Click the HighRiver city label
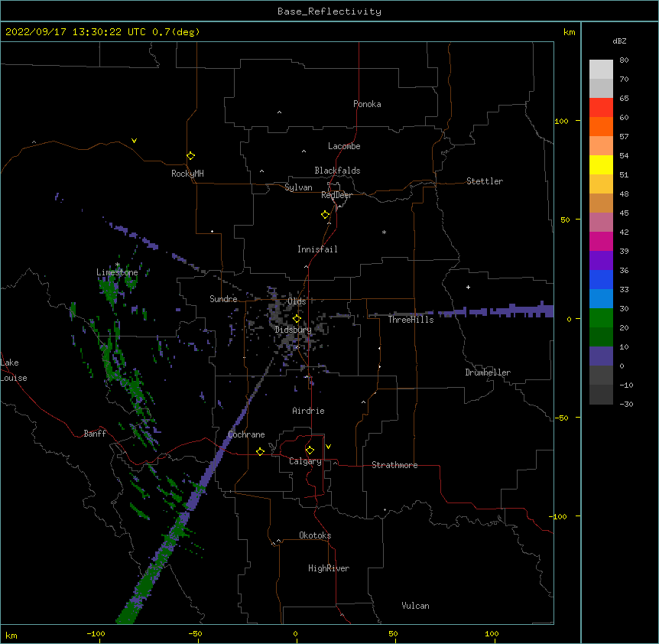This screenshot has width=659, height=644. pos(329,568)
